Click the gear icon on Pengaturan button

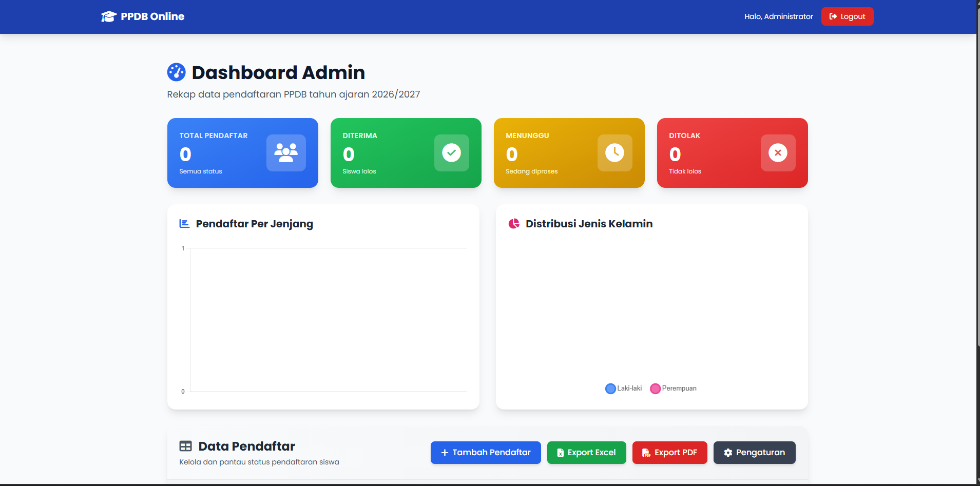pos(728,453)
